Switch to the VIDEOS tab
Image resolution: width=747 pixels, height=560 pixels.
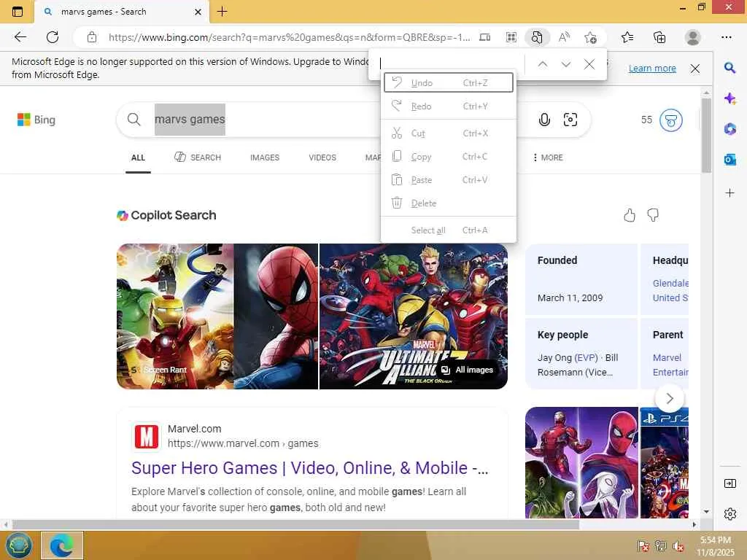pos(322,157)
